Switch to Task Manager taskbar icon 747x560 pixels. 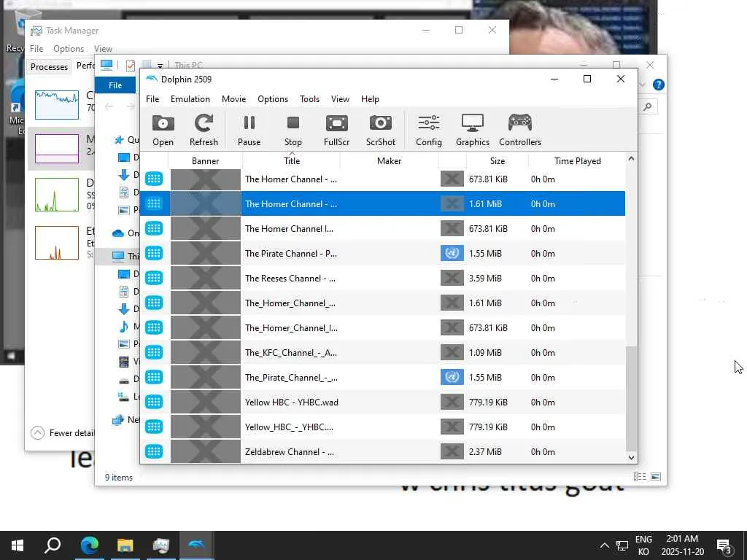click(161, 545)
